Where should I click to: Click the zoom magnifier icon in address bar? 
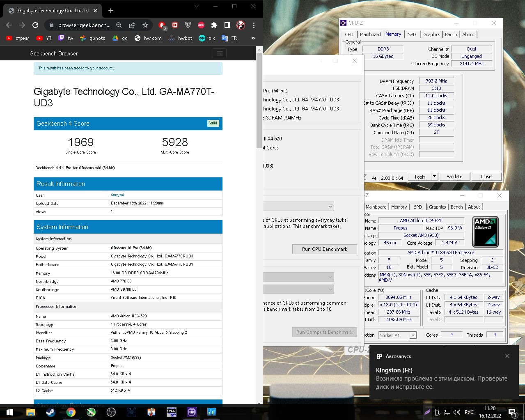pyautogui.click(x=119, y=25)
